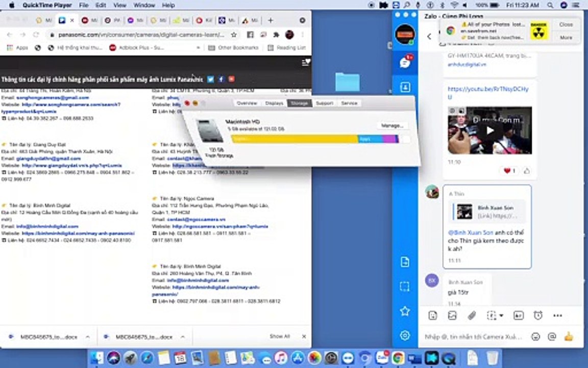The height and width of the screenshot is (368, 588).
Task: Open the Window menu in menu bar
Action: point(144,5)
